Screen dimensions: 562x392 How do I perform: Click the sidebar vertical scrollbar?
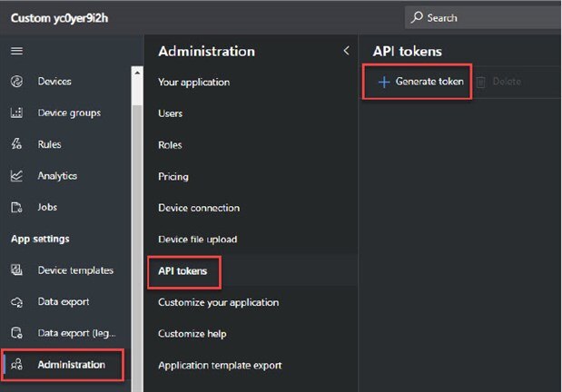137,227
